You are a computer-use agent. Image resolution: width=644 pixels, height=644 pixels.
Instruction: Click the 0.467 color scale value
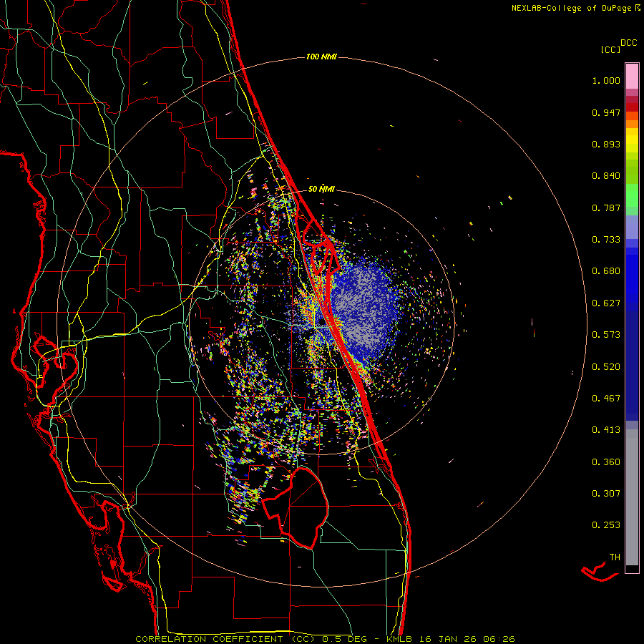click(606, 399)
